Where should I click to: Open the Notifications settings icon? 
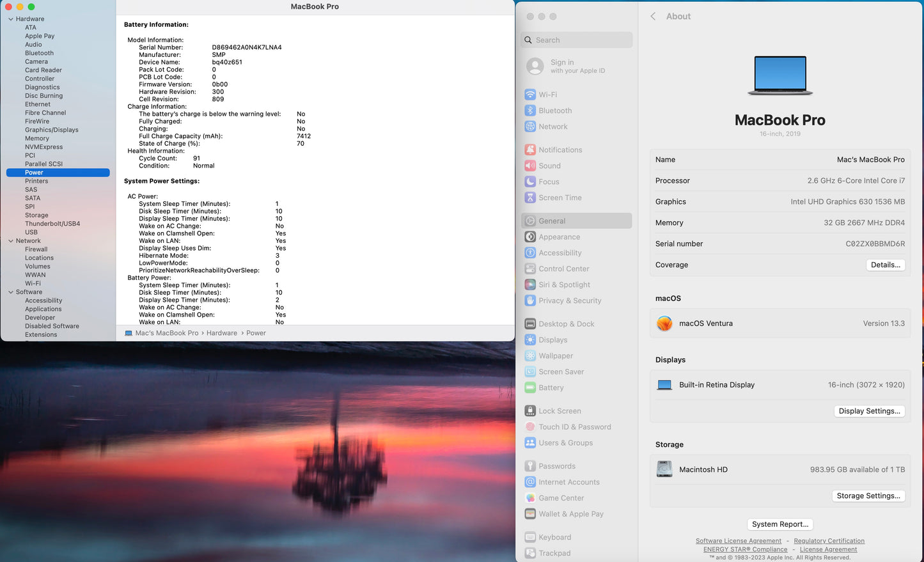[x=530, y=150]
